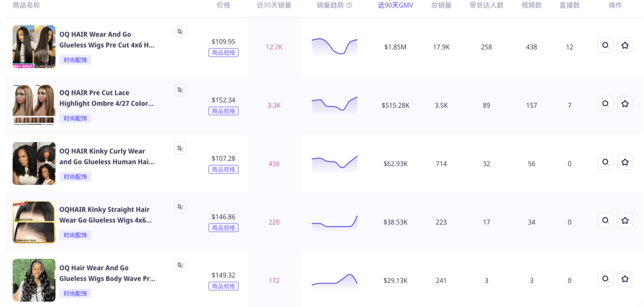Toggle favorite star on $149.32 product
The image size is (644, 307).
pos(625,279)
